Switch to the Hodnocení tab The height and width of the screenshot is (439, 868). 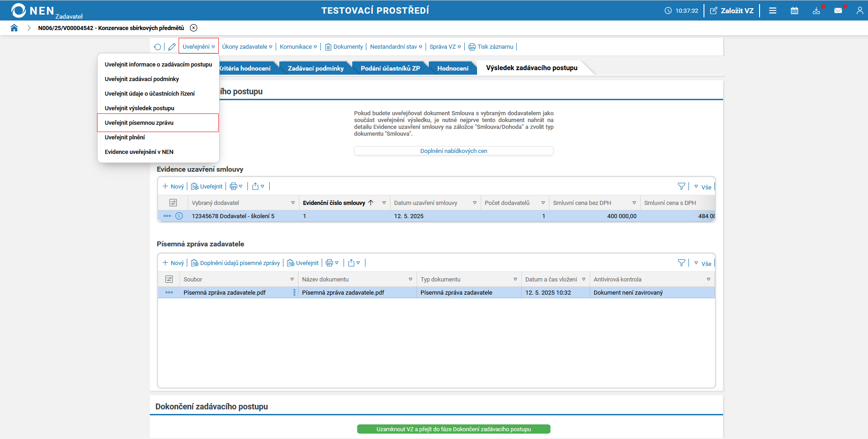(452, 68)
